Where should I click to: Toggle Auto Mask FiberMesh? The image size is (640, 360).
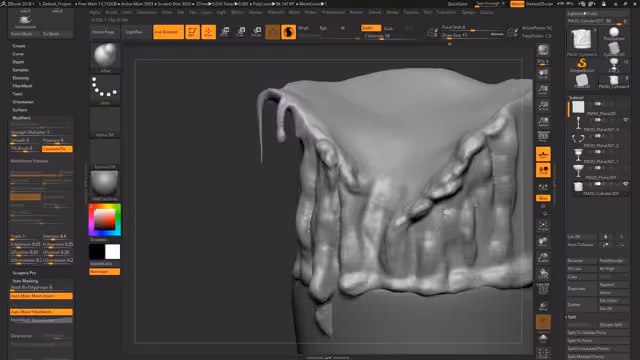(x=41, y=312)
